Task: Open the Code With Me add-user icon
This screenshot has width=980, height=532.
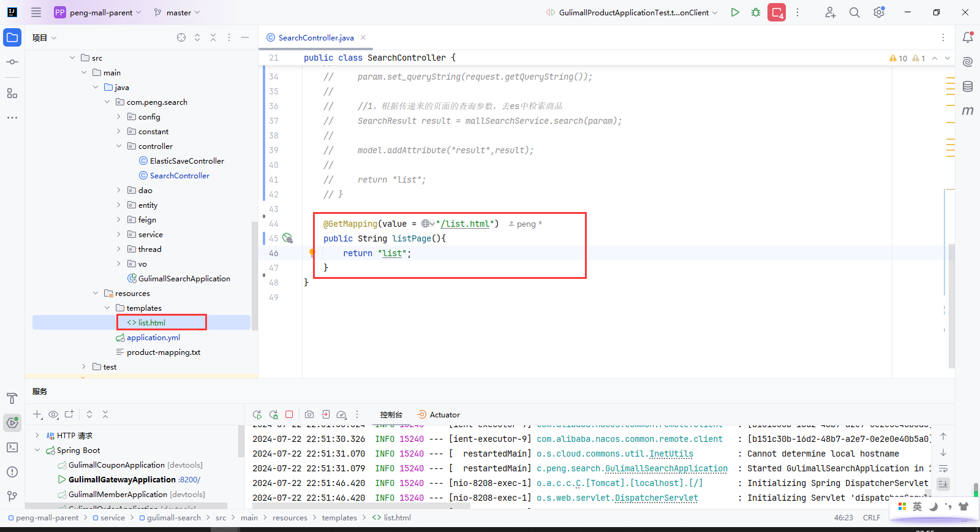Action: pos(830,12)
